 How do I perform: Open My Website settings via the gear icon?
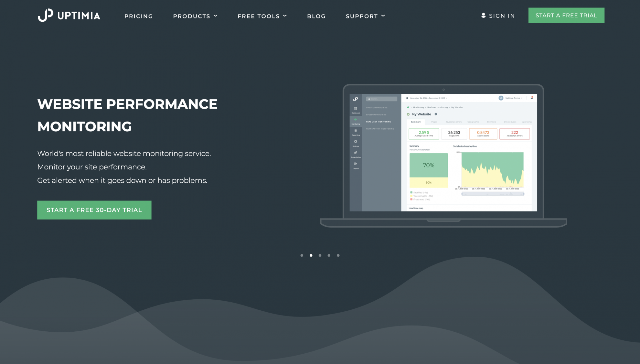(x=436, y=114)
